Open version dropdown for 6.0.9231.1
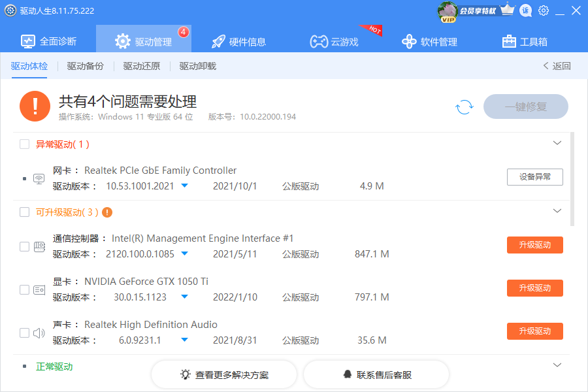 tap(184, 340)
